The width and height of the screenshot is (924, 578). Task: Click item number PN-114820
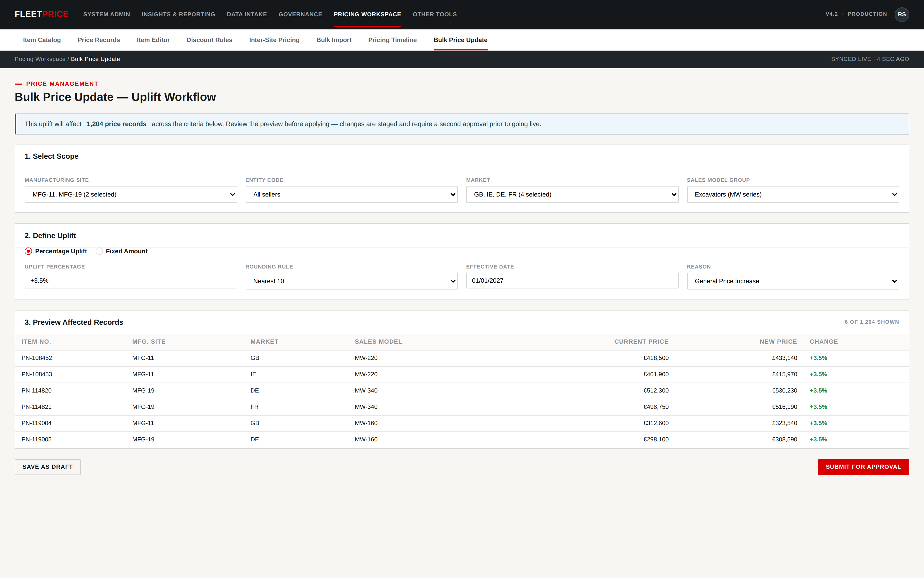[37, 391]
